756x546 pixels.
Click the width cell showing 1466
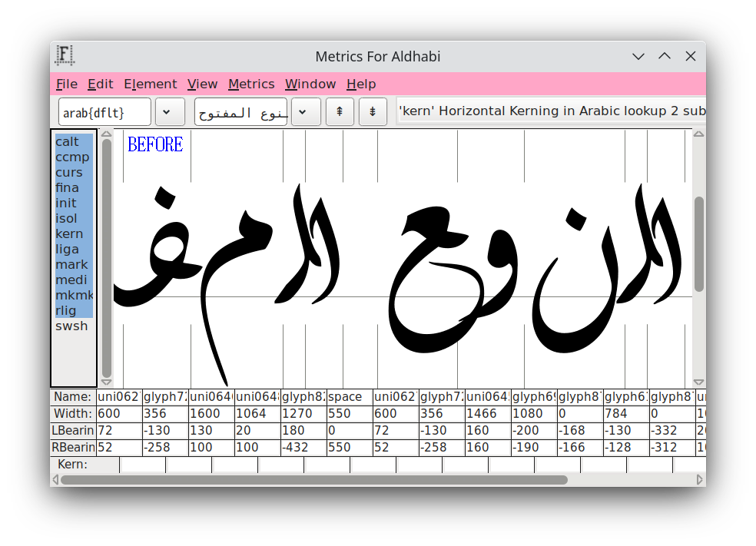point(488,414)
